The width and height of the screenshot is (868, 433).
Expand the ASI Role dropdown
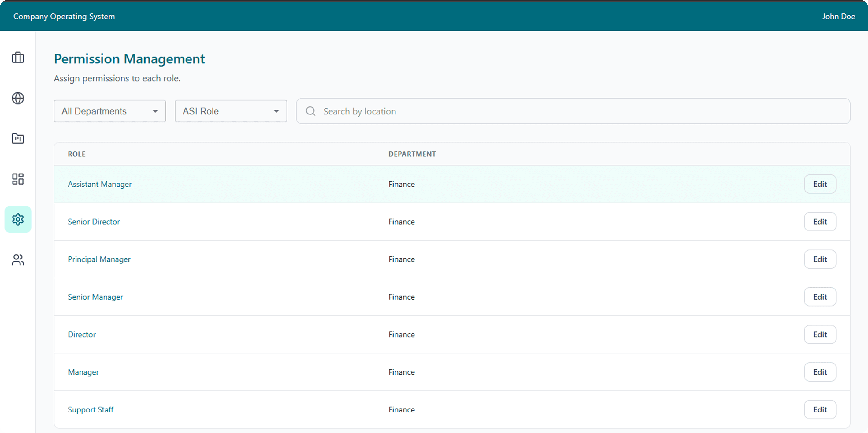click(x=231, y=111)
